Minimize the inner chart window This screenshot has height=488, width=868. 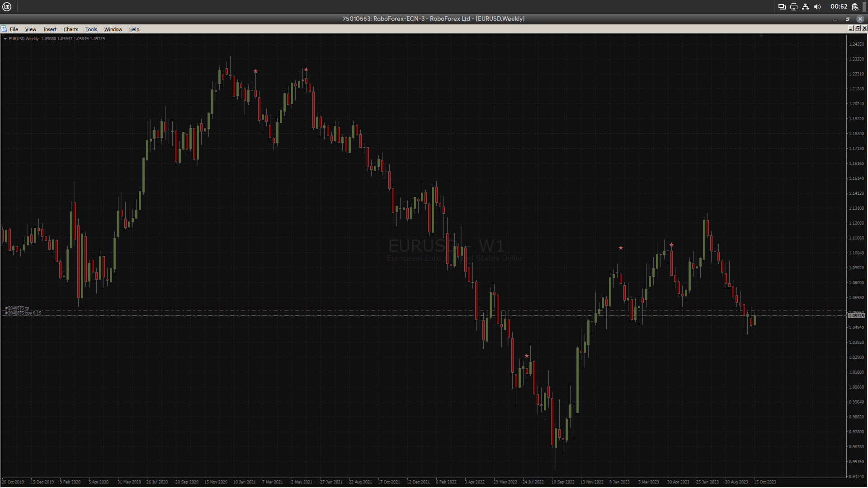click(x=851, y=28)
